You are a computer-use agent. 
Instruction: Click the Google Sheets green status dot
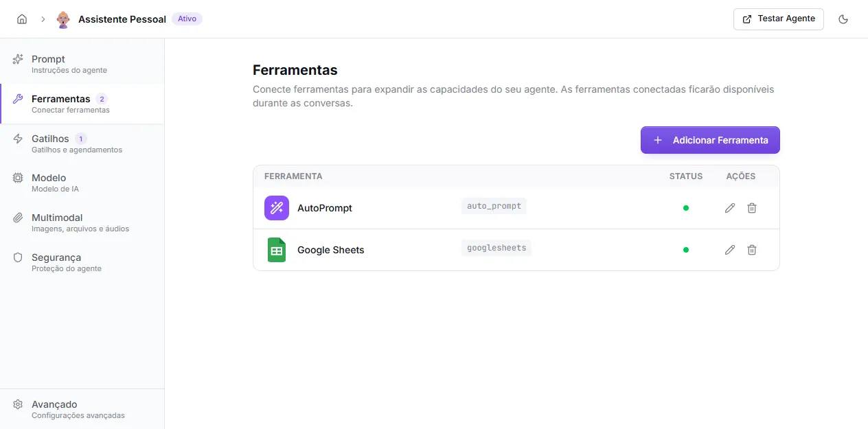tap(686, 250)
